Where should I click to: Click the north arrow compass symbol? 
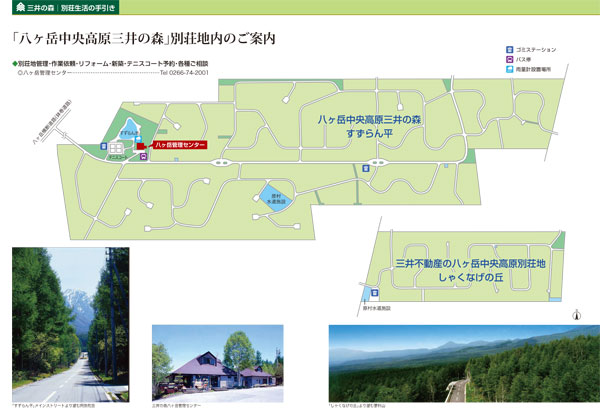point(577,315)
